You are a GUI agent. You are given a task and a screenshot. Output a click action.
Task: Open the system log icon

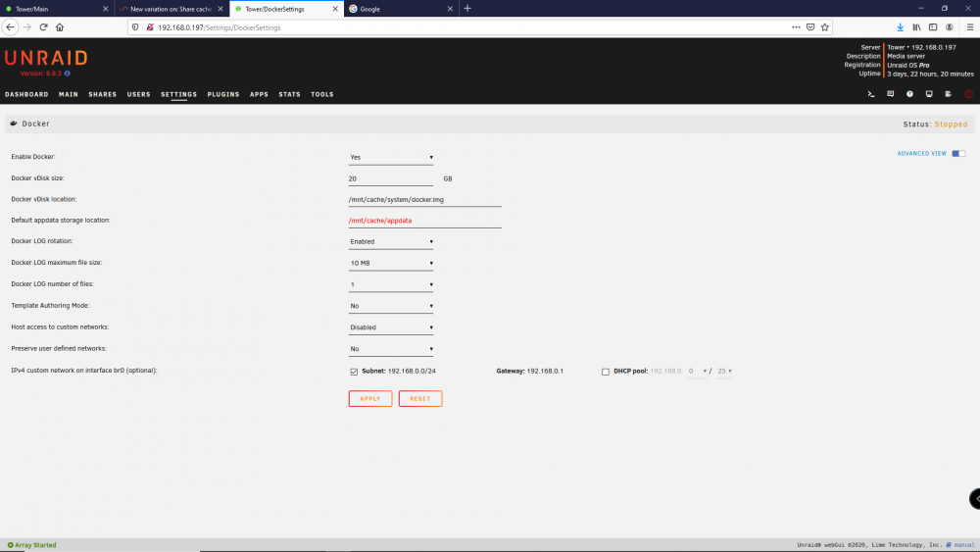tap(948, 94)
